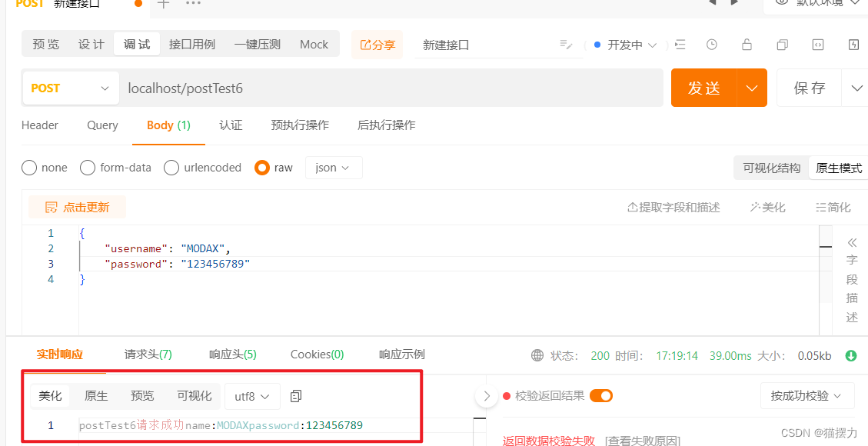Click the history clock icon
The height and width of the screenshot is (446, 868).
click(x=712, y=45)
